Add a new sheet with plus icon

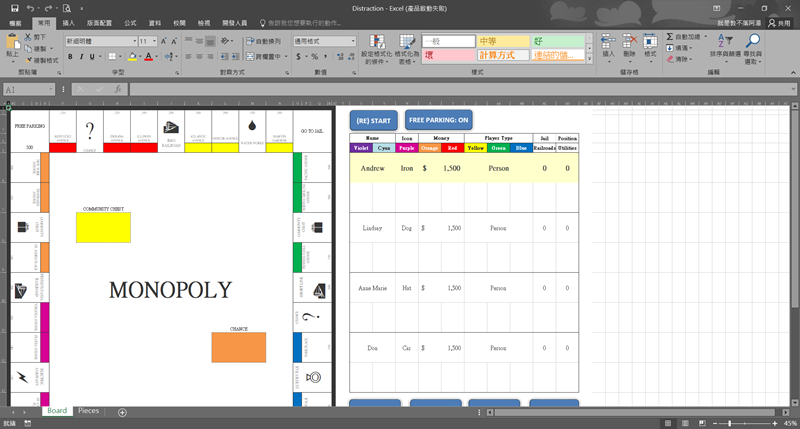[x=123, y=412]
